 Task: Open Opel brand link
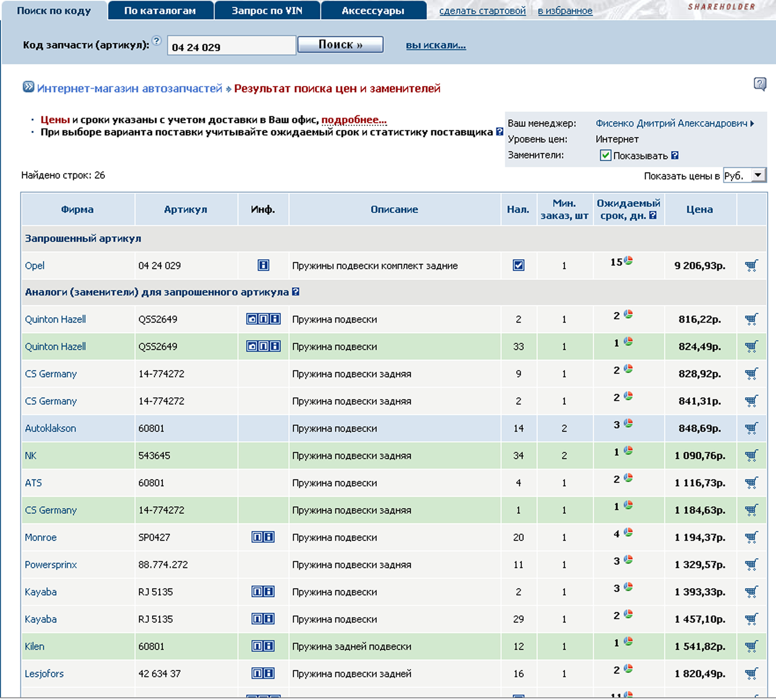coord(35,266)
